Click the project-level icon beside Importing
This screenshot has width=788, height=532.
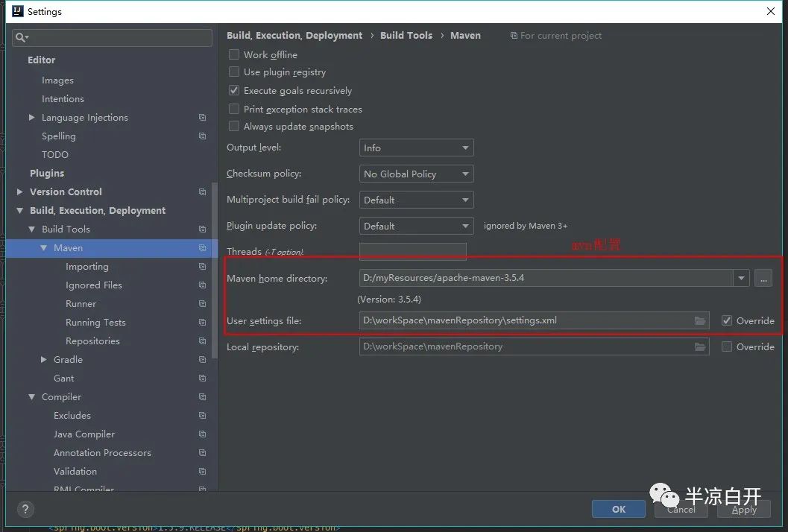[202, 266]
